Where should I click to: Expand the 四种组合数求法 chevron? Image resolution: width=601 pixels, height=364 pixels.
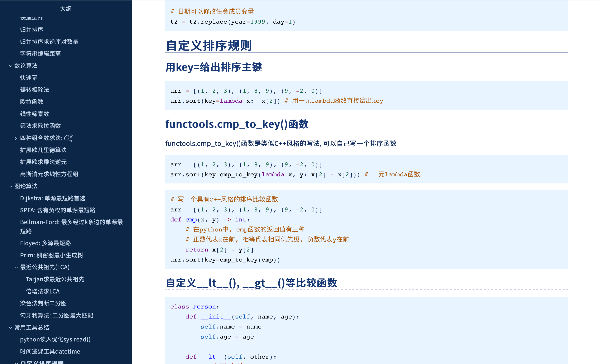16,138
